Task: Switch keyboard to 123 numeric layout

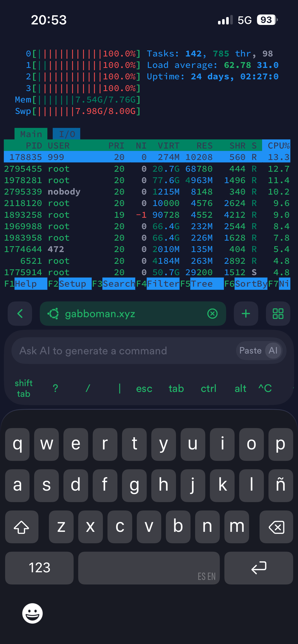Action: pyautogui.click(x=39, y=568)
